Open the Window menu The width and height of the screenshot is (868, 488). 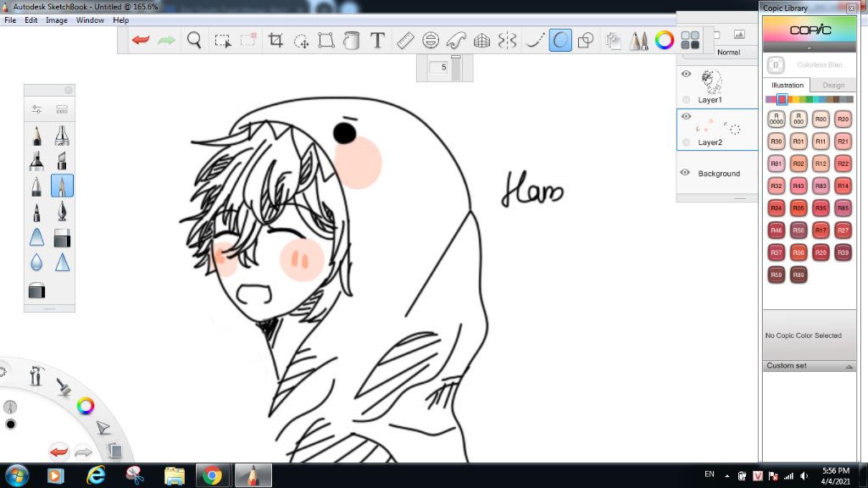[x=90, y=20]
